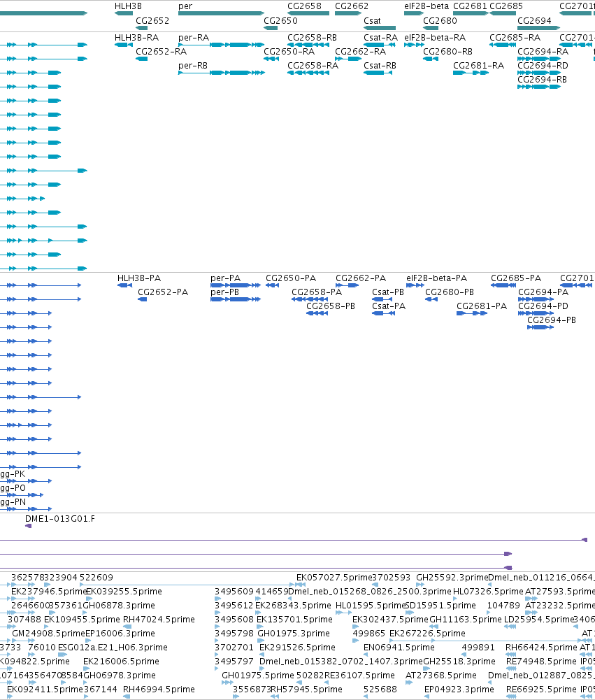Click the CG2680-PB protein label

pyautogui.click(x=450, y=292)
